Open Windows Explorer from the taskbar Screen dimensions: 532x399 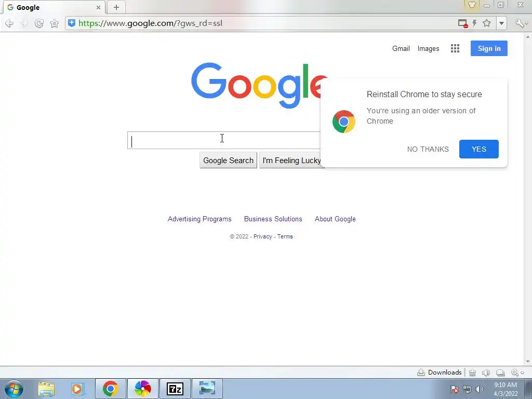[x=46, y=389]
